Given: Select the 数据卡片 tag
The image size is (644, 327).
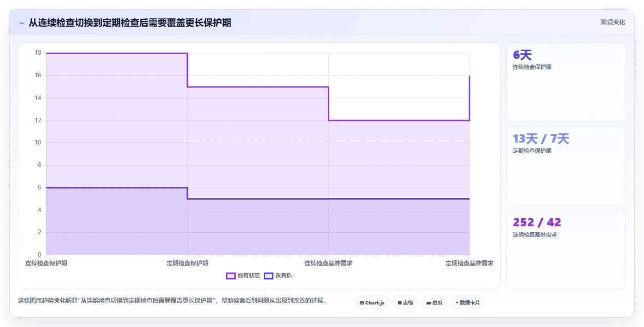Looking at the screenshot, I should click(468, 303).
